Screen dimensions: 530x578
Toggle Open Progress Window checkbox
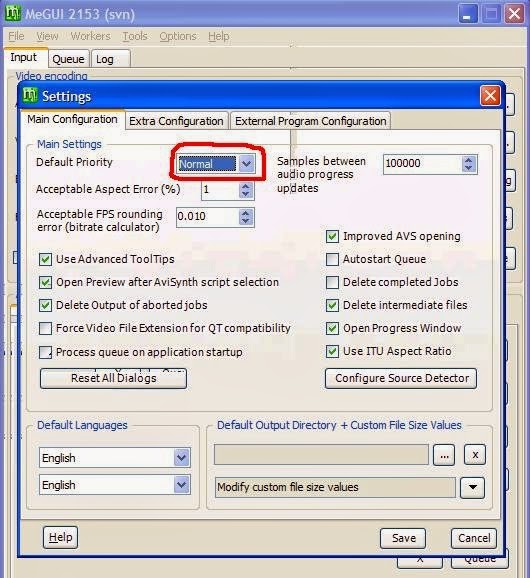332,328
